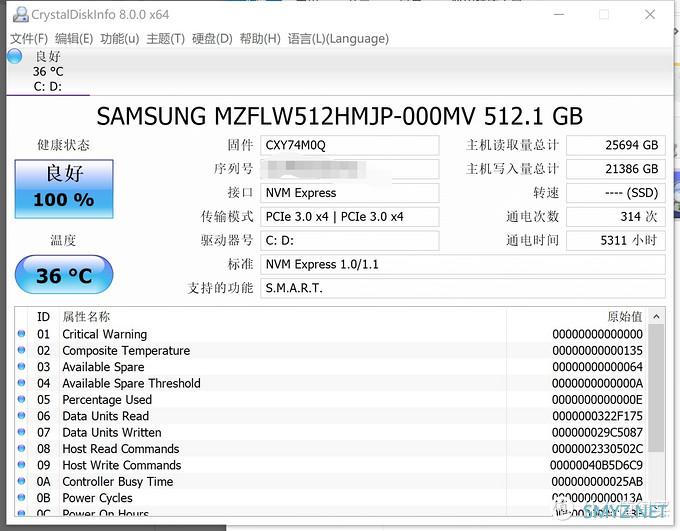680x531 pixels.
Task: Click status dot for Data Units Written row
Action: coord(21,432)
